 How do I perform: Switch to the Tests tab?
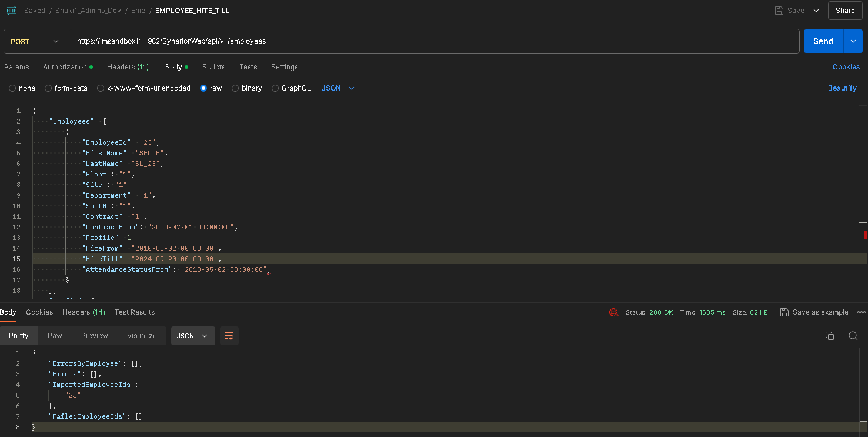pyautogui.click(x=248, y=67)
